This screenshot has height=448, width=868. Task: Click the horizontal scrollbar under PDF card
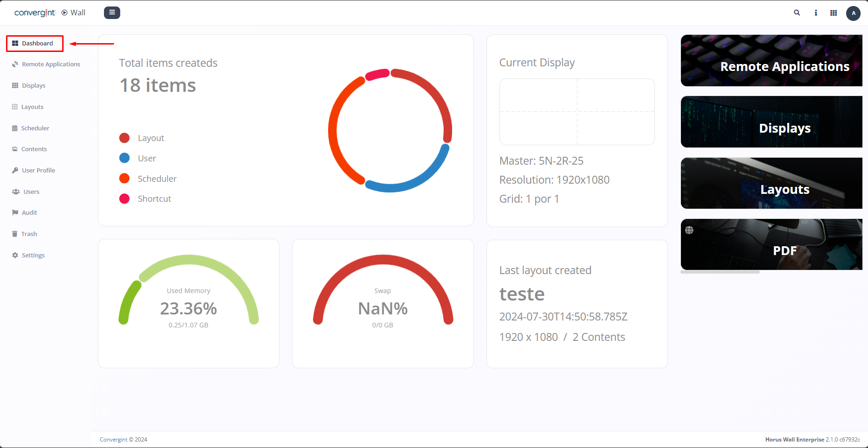[720, 272]
